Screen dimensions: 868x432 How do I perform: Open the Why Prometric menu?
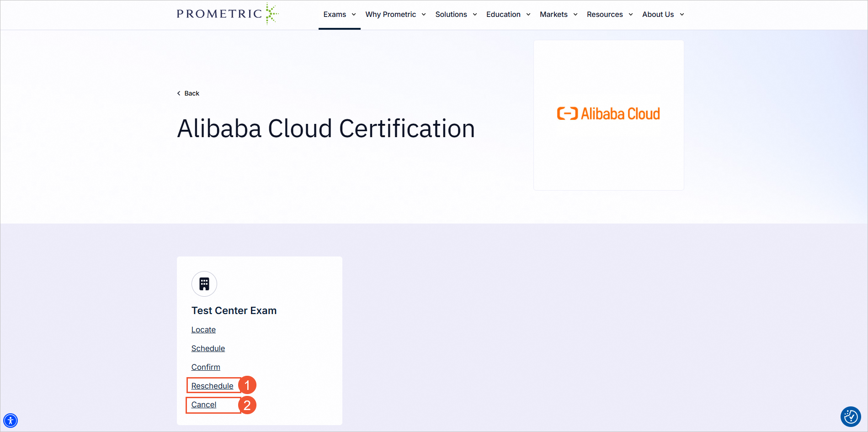(390, 14)
